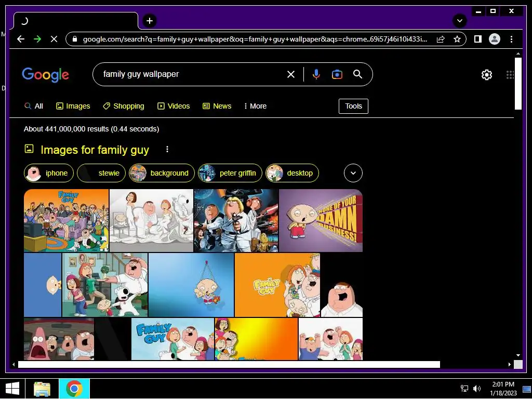
Task: Expand the tab search dropdown
Action: coord(459,21)
